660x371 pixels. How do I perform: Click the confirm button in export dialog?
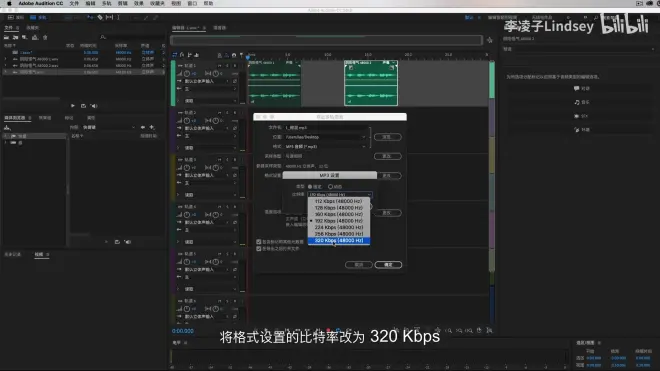(x=388, y=265)
